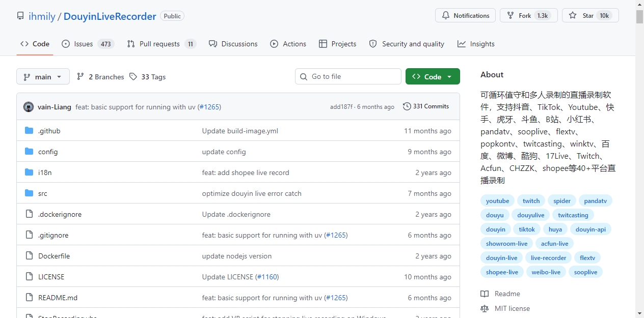644x318 pixels.
Task: Open the 331 Commits history link
Action: [x=426, y=106]
